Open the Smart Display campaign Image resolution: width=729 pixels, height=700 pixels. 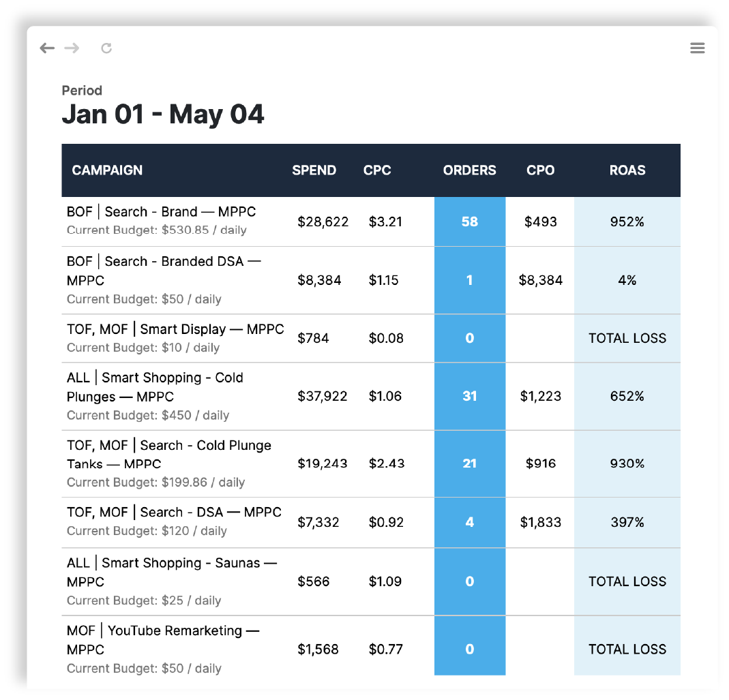175,329
